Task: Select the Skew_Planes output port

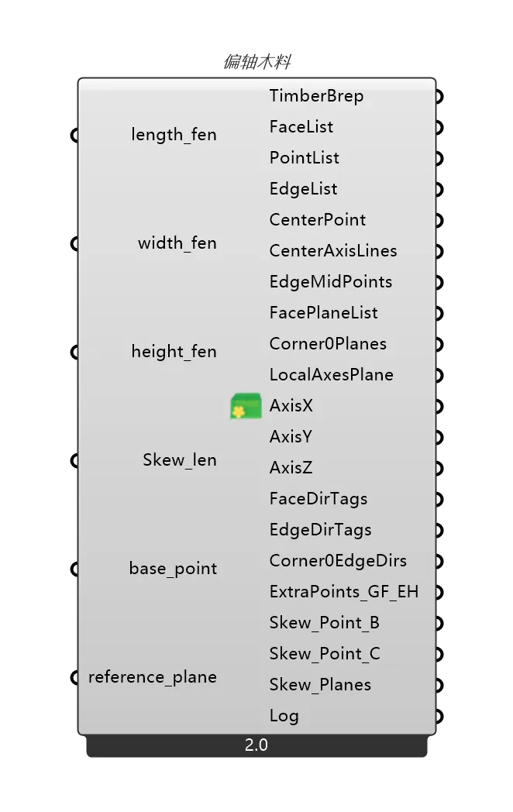Action: 438,685
